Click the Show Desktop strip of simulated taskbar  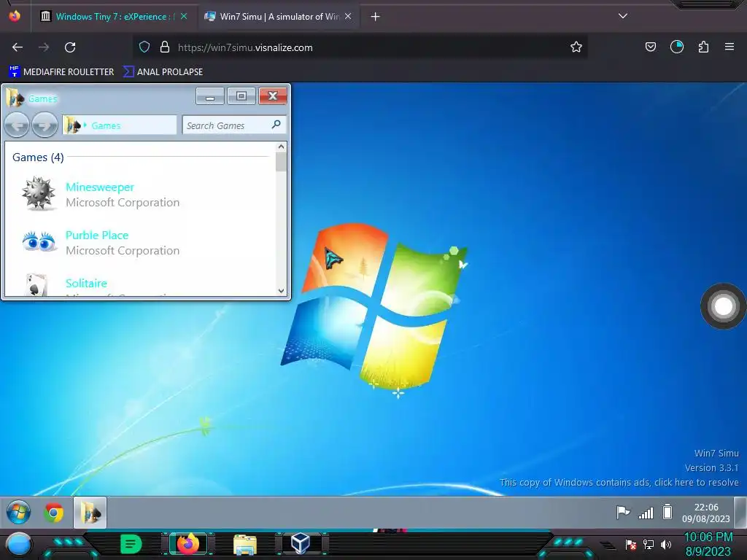click(740, 513)
